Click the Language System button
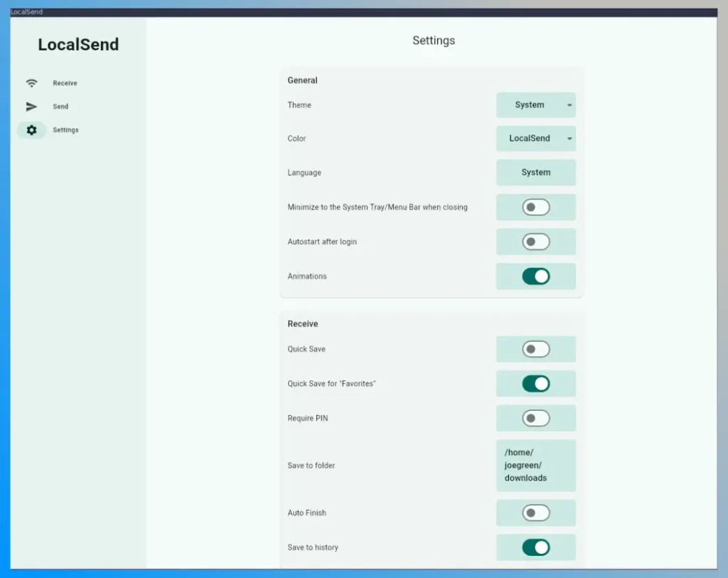This screenshot has height=578, width=728. click(535, 173)
